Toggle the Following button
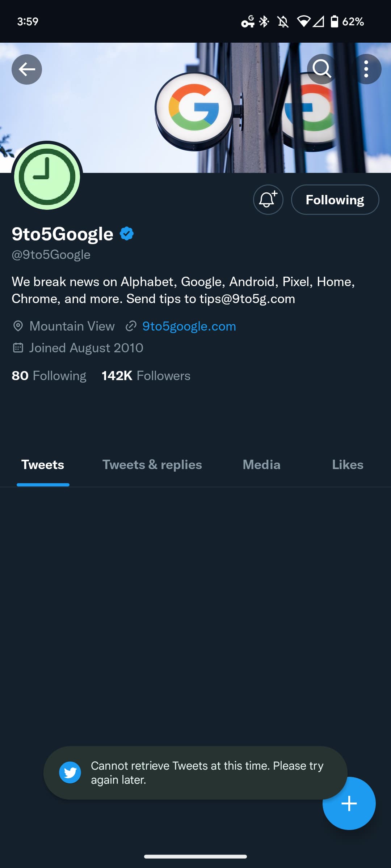The image size is (391, 868). tap(335, 200)
